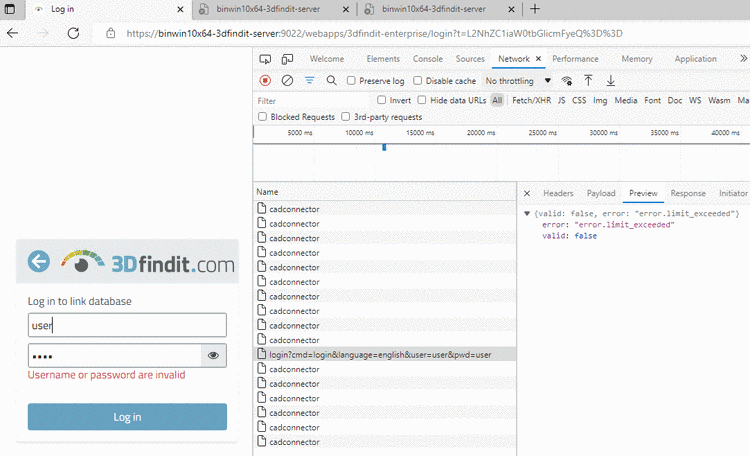Show the request Response tab
Image resolution: width=750 pixels, height=456 pixels.
[x=688, y=193]
